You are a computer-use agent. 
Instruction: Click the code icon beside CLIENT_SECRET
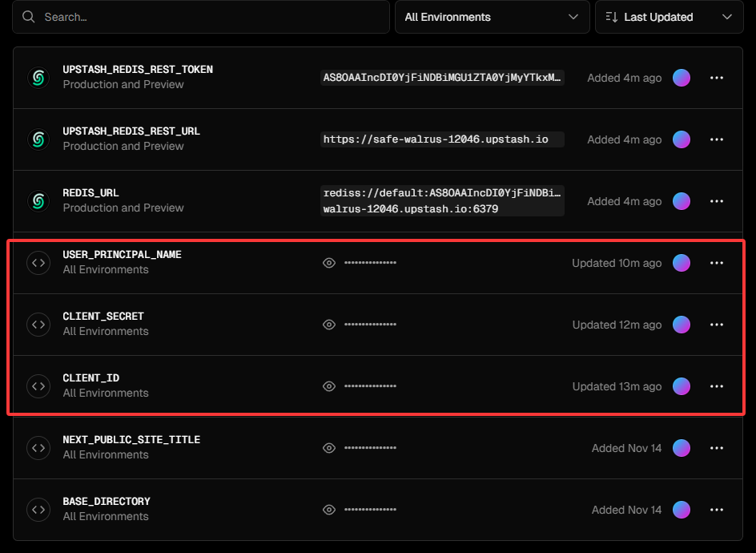38,325
